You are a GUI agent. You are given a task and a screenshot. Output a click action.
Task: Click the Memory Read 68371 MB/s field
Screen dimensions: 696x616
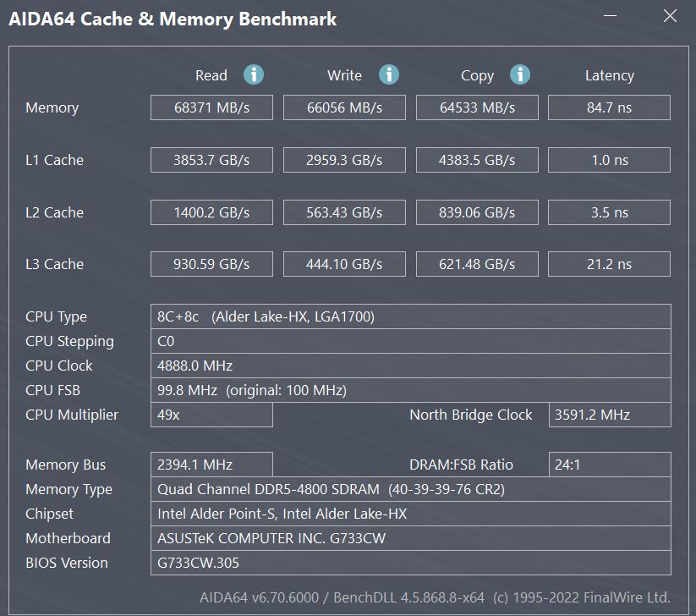pyautogui.click(x=211, y=107)
